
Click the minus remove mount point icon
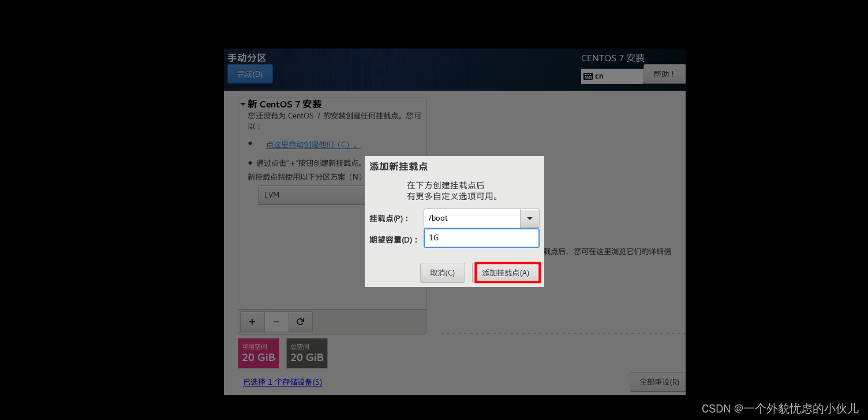click(x=276, y=322)
